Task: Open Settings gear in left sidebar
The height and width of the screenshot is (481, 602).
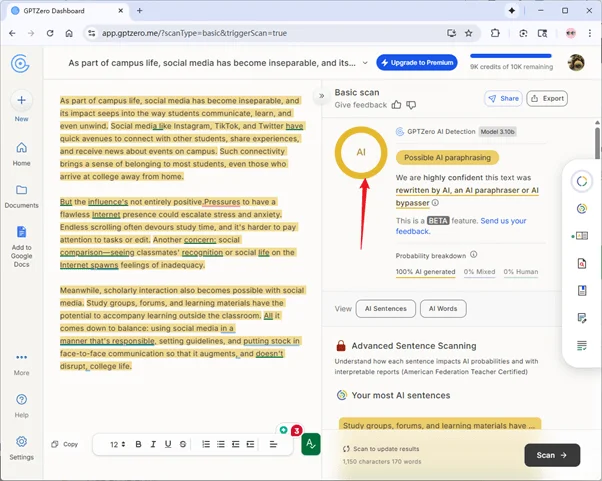Action: 21,442
